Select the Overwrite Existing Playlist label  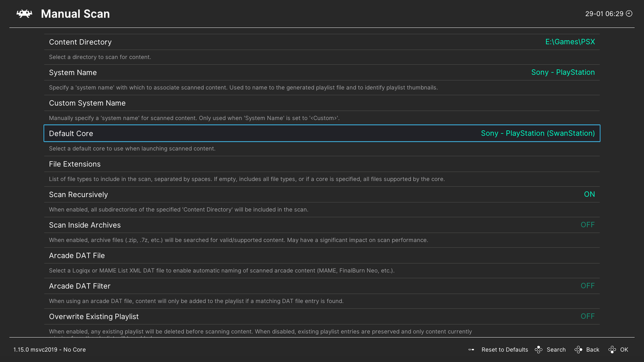pos(94,316)
